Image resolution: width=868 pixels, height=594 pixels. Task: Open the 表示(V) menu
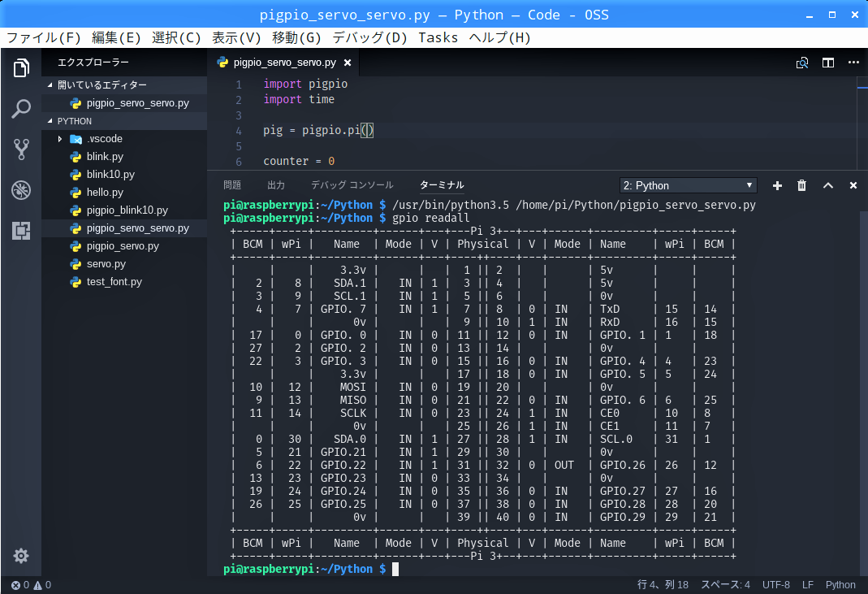point(236,37)
